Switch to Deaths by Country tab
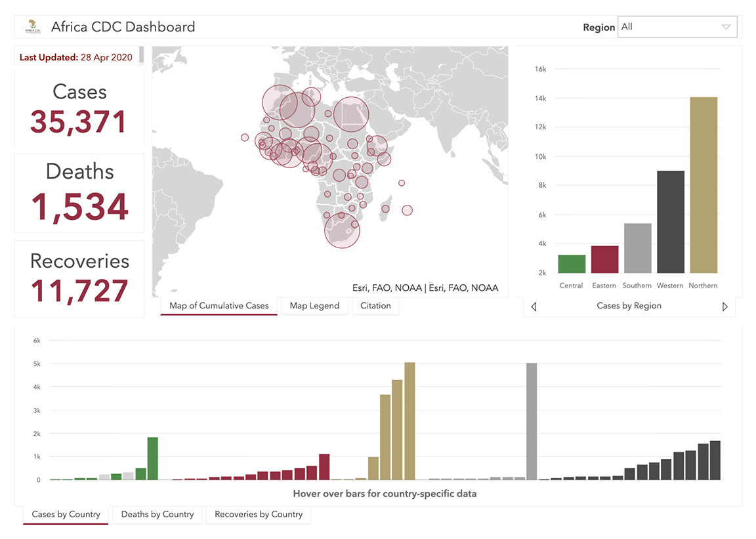756x539 pixels. 157,514
